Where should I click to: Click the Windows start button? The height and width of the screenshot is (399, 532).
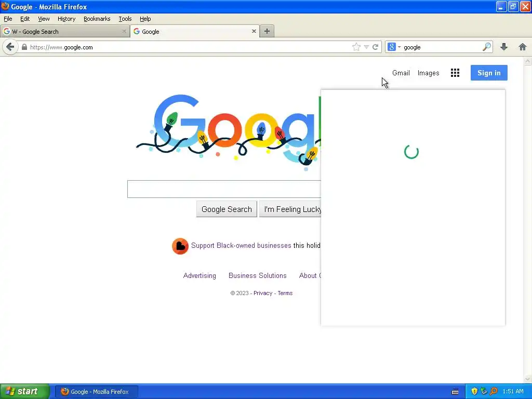tap(24, 391)
